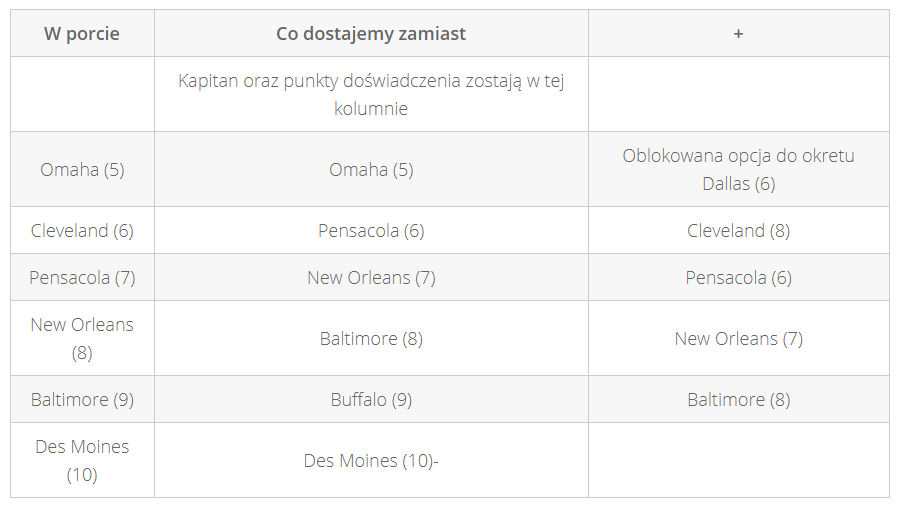Click the Baltimore (9) cell

tap(82, 399)
